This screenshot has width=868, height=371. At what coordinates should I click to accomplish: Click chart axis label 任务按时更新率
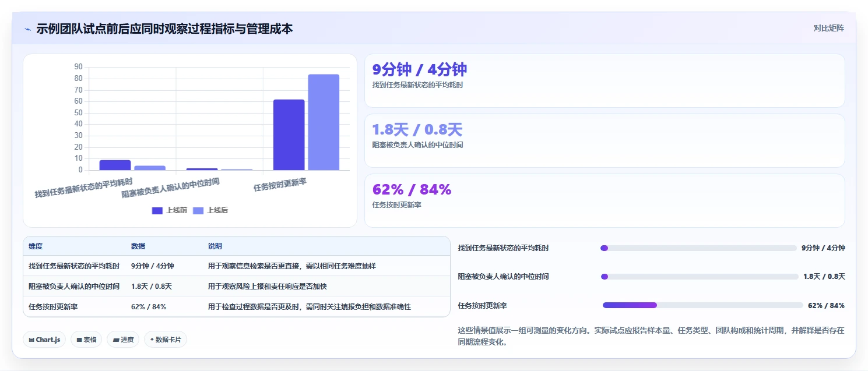click(x=280, y=185)
